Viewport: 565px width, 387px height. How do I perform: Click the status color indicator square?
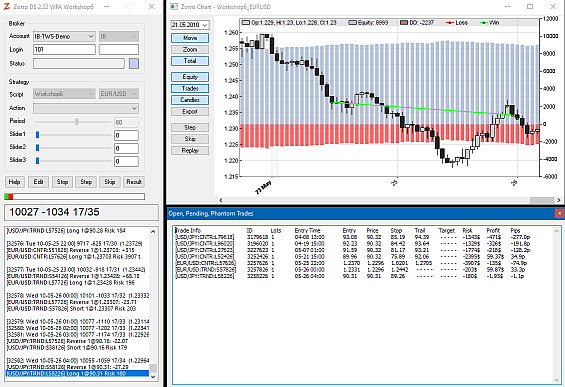[134, 63]
